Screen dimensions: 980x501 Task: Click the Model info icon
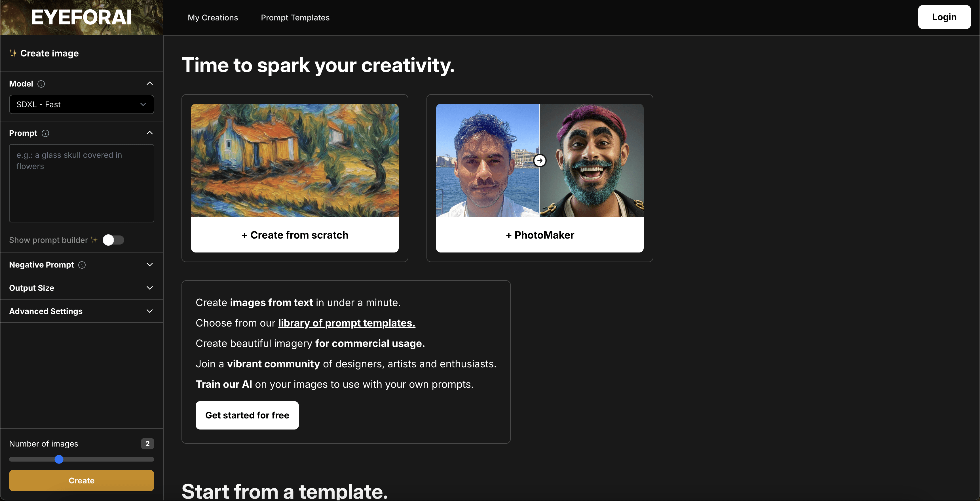pyautogui.click(x=41, y=84)
